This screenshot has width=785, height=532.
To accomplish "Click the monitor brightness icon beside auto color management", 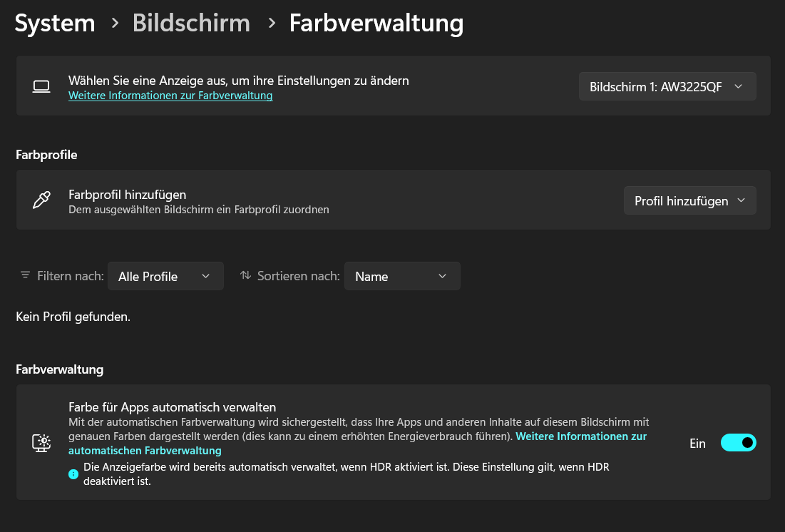I will coord(41,443).
